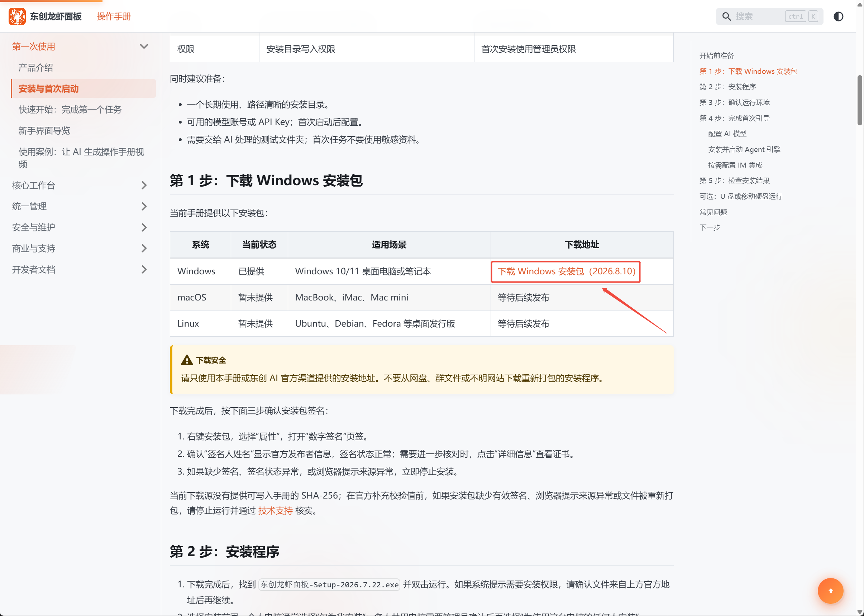Viewport: 864px width, 616px height.
Task: Select 安装与首次启动 in the sidebar
Action: click(83, 88)
